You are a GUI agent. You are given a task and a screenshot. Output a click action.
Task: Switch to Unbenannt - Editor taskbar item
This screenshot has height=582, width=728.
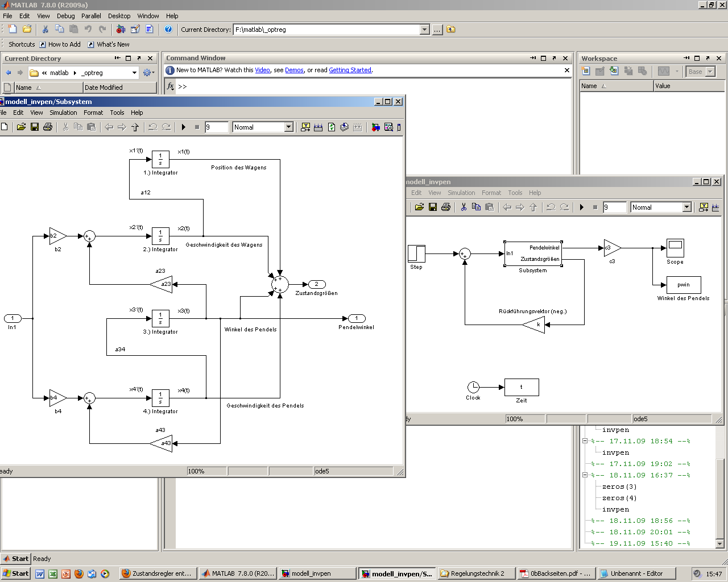click(636, 573)
